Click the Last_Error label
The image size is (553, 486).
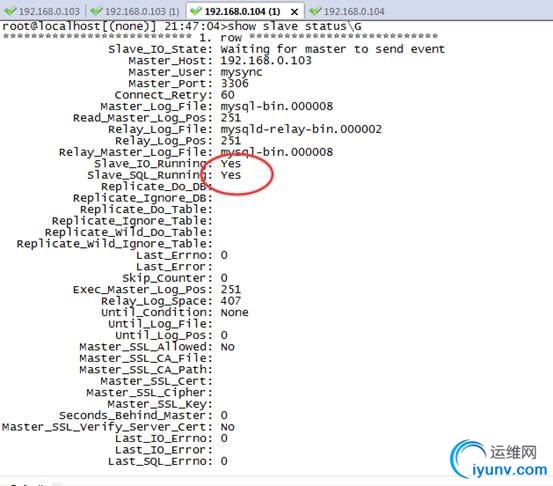(x=174, y=267)
